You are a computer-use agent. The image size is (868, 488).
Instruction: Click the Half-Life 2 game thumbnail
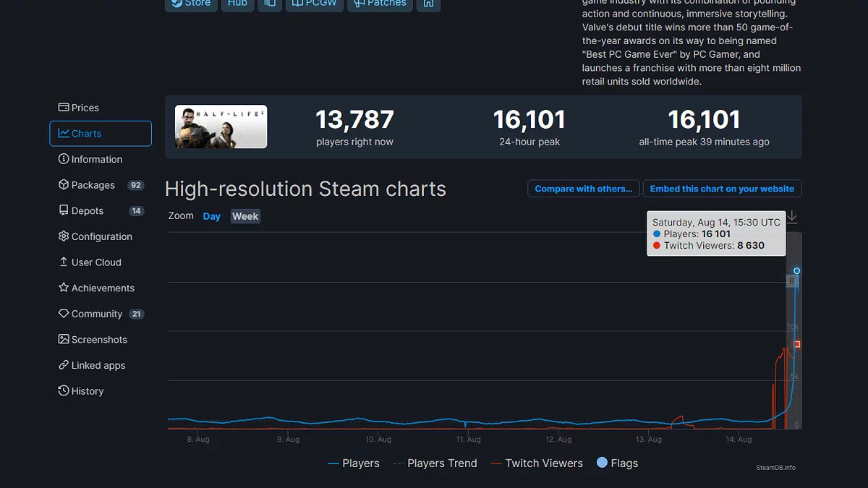[x=221, y=127]
